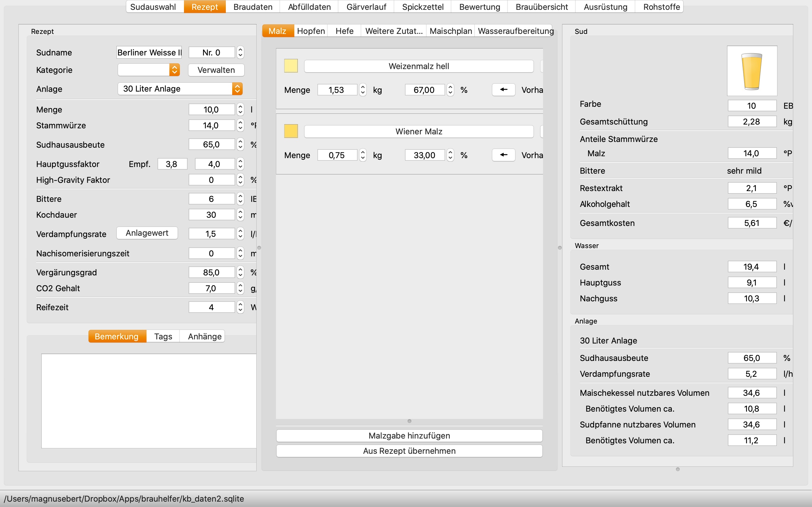
Task: Open the Anlage dropdown
Action: 180,89
